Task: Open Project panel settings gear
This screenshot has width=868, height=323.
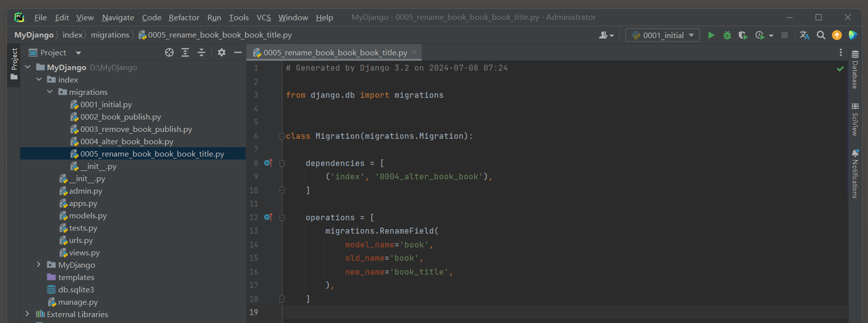Action: (x=222, y=52)
